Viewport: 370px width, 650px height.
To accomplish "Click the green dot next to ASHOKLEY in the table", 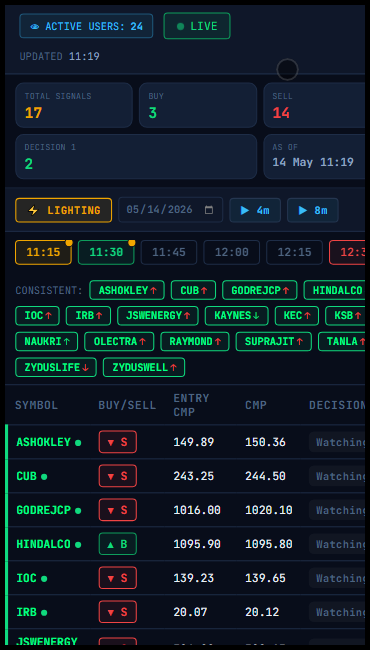I will pyautogui.click(x=78, y=443).
